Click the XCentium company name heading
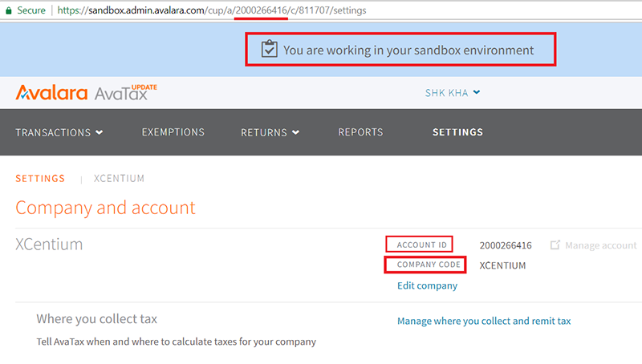The width and height of the screenshot is (642, 364). pyautogui.click(x=49, y=245)
